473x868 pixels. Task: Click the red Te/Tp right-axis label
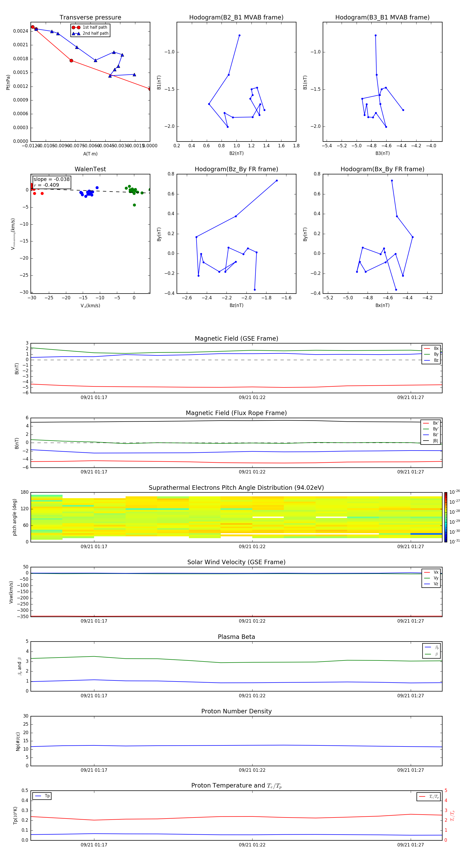[x=452, y=816]
